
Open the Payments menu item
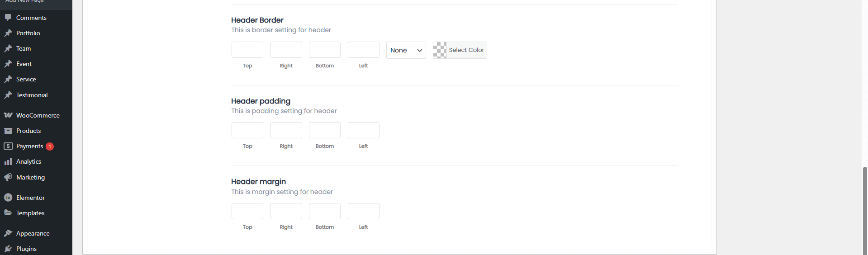point(29,146)
